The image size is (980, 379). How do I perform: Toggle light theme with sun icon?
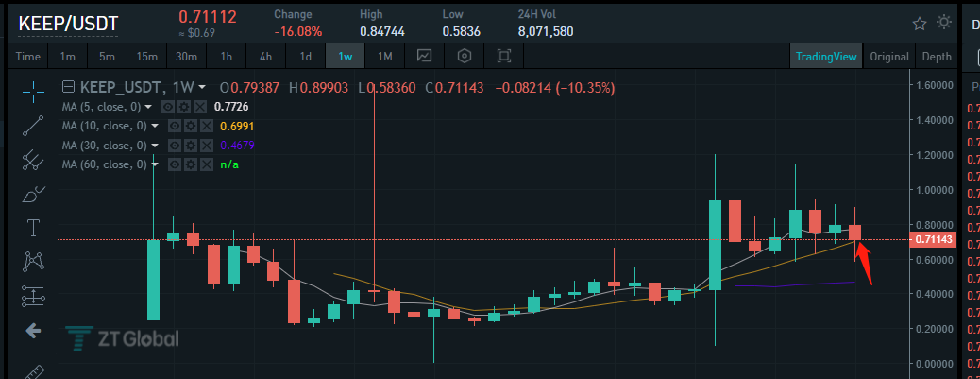tap(944, 23)
